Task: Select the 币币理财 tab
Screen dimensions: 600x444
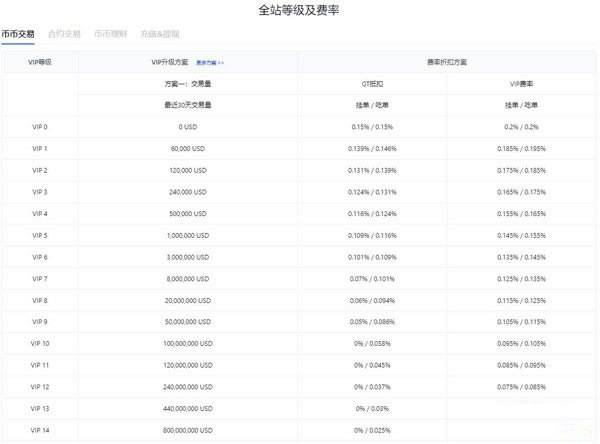Action: [110, 34]
